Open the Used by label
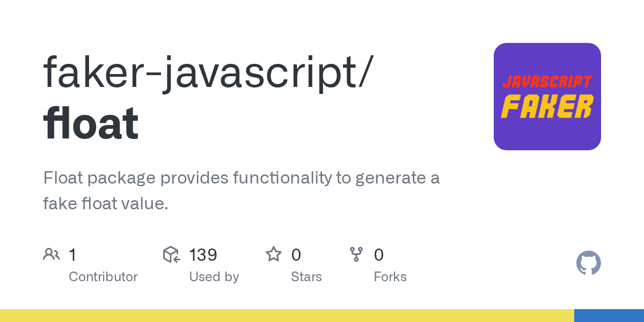The width and height of the screenshot is (644, 322). (x=214, y=277)
